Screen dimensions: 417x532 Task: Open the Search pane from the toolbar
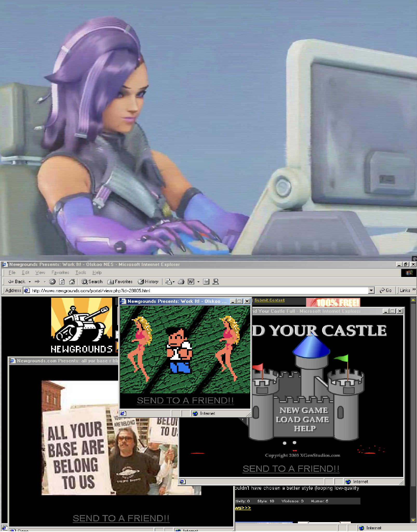pos(92,282)
